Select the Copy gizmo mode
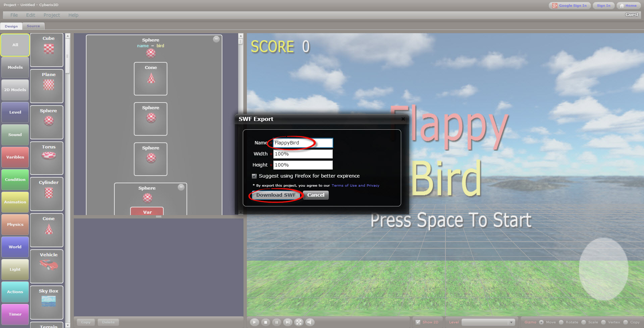The image size is (644, 328). [626, 322]
